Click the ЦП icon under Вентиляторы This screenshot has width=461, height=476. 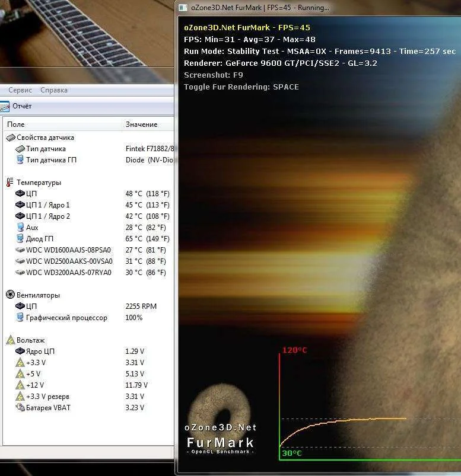click(20, 306)
